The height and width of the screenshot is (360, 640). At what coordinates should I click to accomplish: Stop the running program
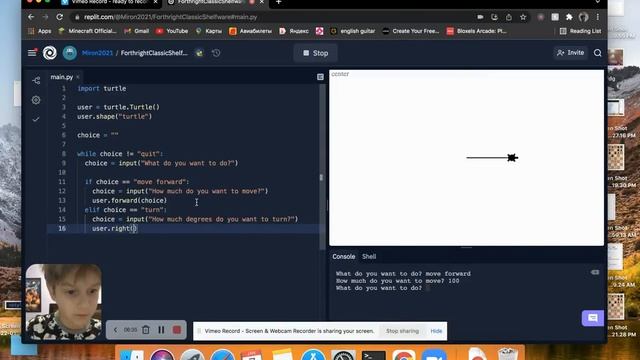pyautogui.click(x=316, y=53)
